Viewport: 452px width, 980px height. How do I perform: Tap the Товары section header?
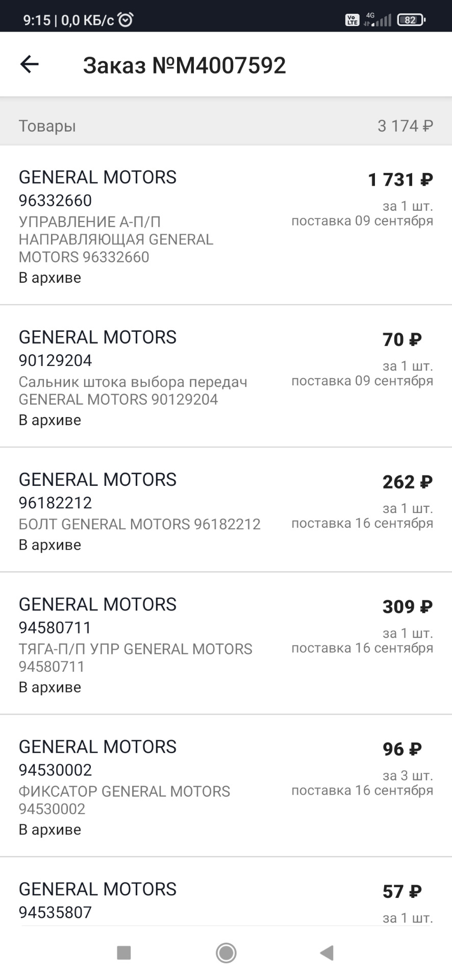tap(47, 126)
